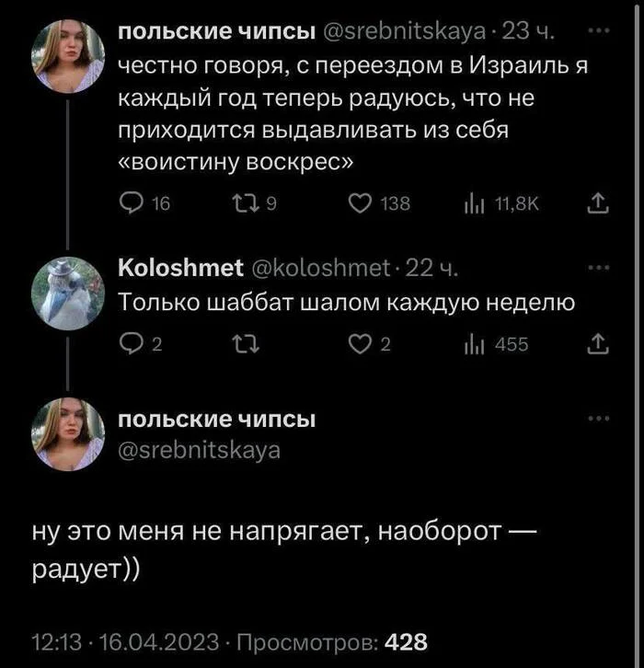
Task: Reply to the top tweet about Israel
Action: [131, 203]
